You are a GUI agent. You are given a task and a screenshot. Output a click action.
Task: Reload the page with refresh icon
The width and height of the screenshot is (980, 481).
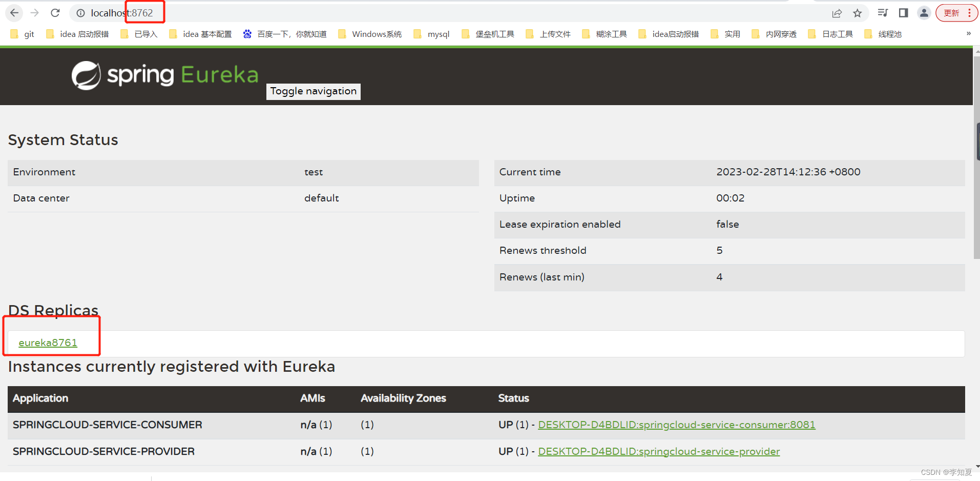coord(55,13)
